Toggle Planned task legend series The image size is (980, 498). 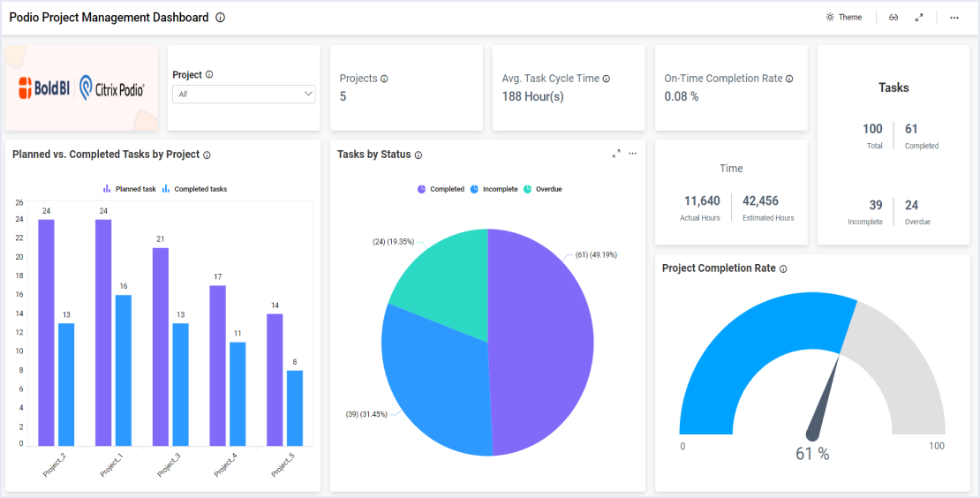coord(129,189)
